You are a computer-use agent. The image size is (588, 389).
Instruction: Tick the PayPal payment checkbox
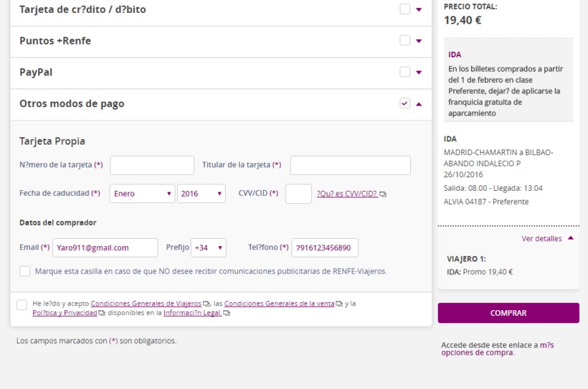pyautogui.click(x=404, y=72)
